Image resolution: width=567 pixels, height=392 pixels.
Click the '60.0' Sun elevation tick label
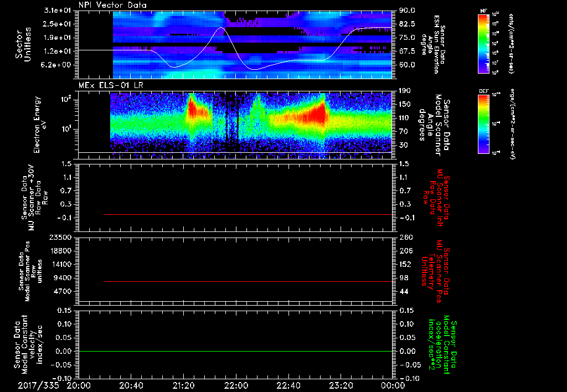pos(407,65)
